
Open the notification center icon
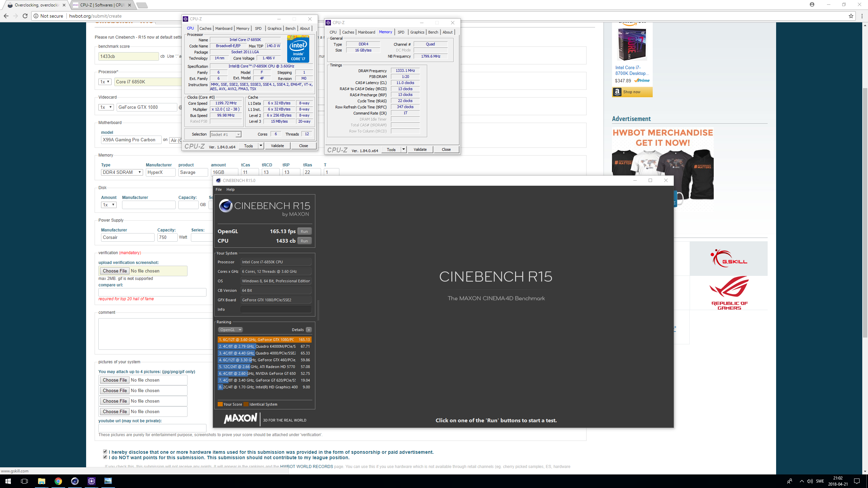pyautogui.click(x=857, y=481)
